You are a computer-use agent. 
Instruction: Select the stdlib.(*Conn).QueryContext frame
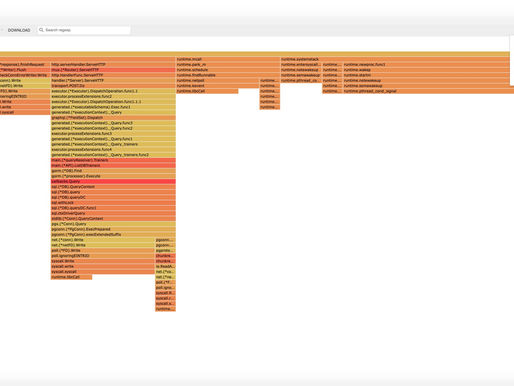[113, 219]
